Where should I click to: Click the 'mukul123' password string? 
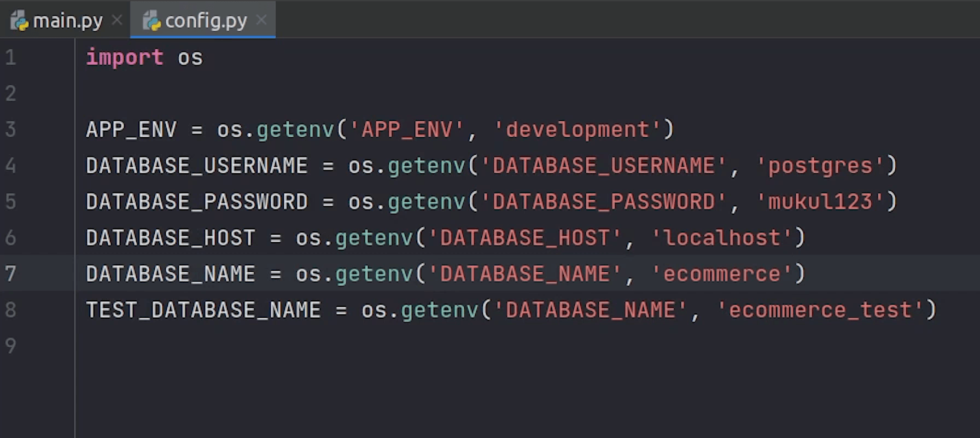click(x=820, y=202)
